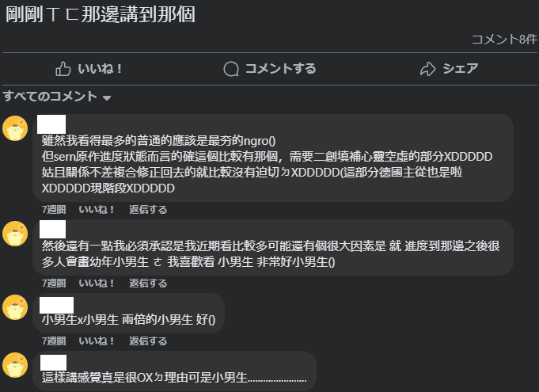
Task: Open the first commenter's avatar beside the ngro comment
Action: (x=15, y=128)
